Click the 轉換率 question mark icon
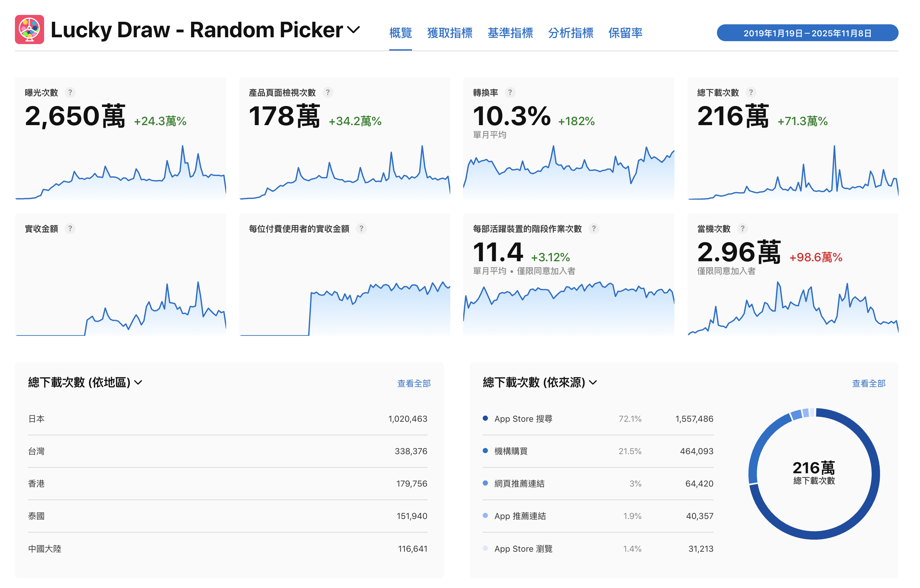 point(510,92)
